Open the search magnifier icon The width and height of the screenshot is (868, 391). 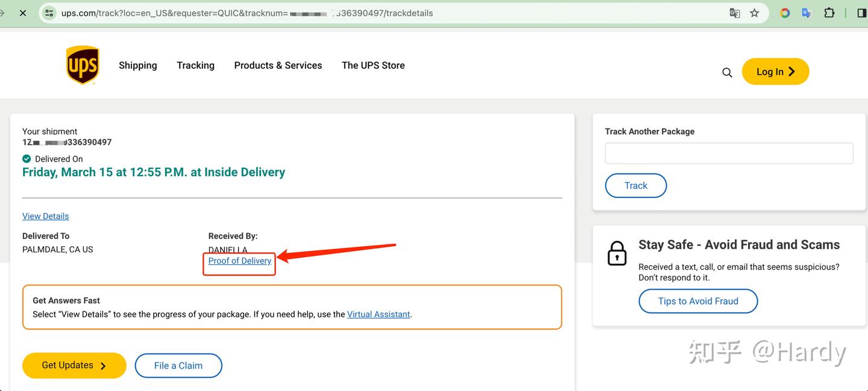click(727, 72)
